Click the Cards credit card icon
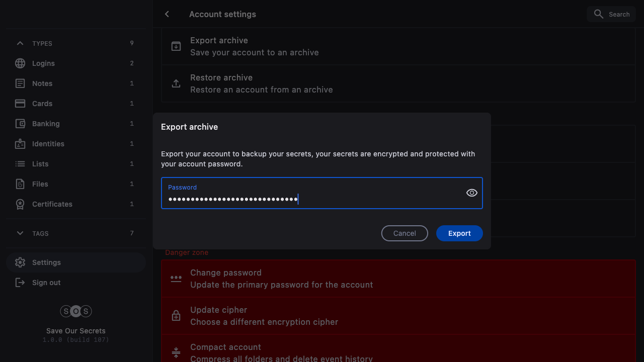This screenshot has width=644, height=362. point(20,104)
